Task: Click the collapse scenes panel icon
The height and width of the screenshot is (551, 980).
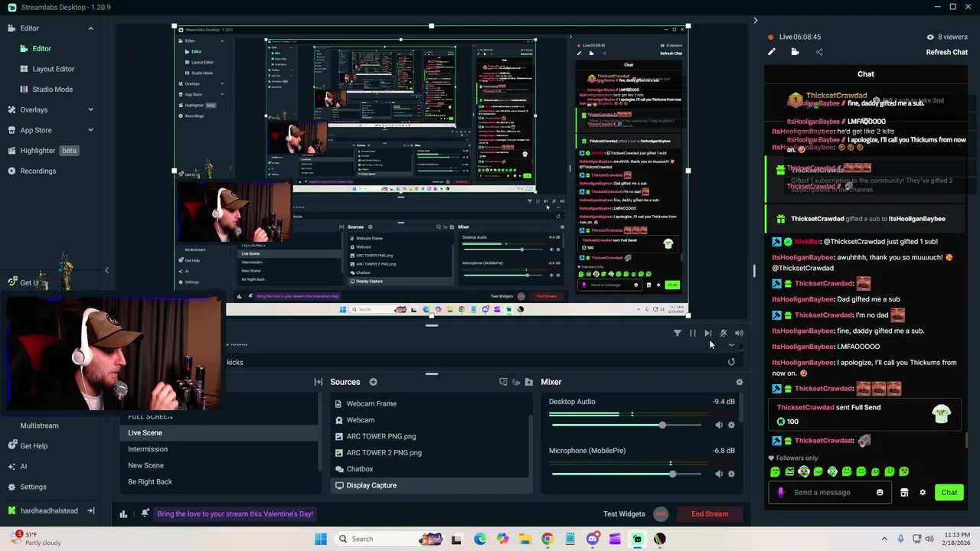Action: [318, 382]
